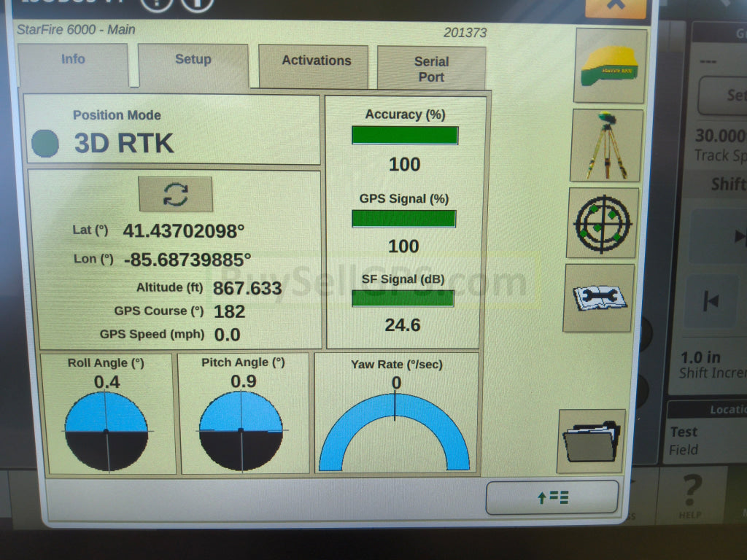Select latitude value 41.43702098°
747x560 pixels.
tap(184, 231)
